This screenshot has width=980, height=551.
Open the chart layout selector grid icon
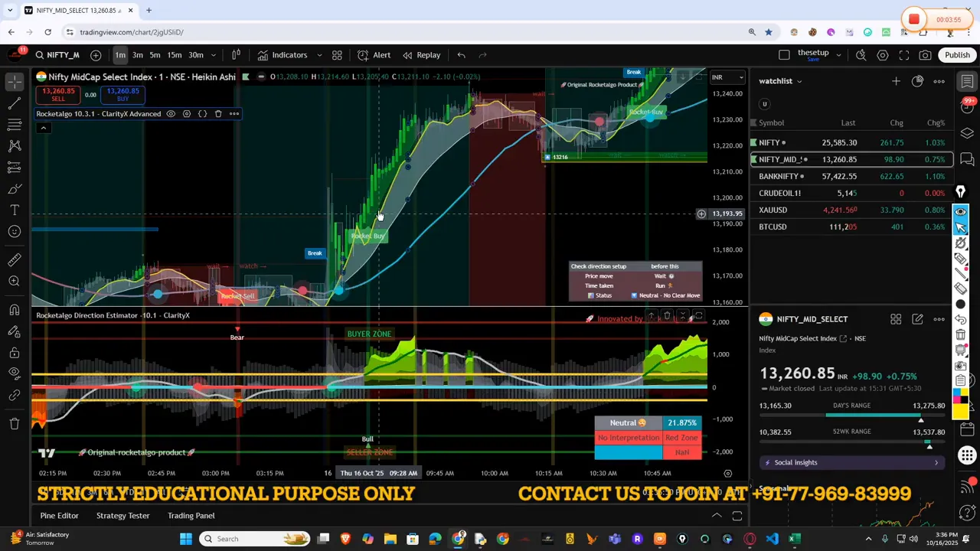click(x=337, y=54)
